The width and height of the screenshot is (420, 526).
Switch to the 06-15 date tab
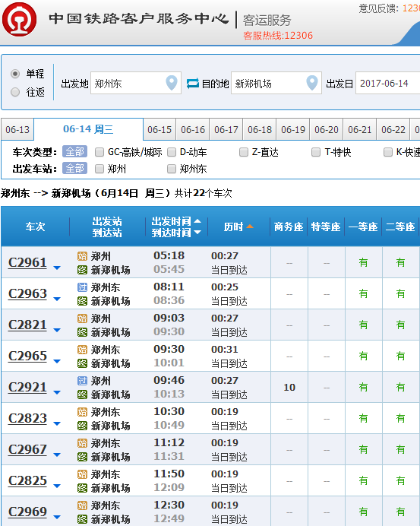click(159, 129)
